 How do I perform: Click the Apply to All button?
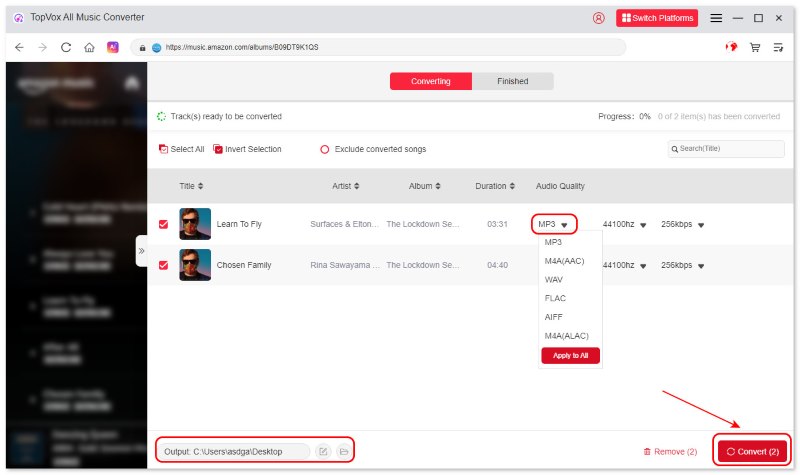pyautogui.click(x=570, y=356)
